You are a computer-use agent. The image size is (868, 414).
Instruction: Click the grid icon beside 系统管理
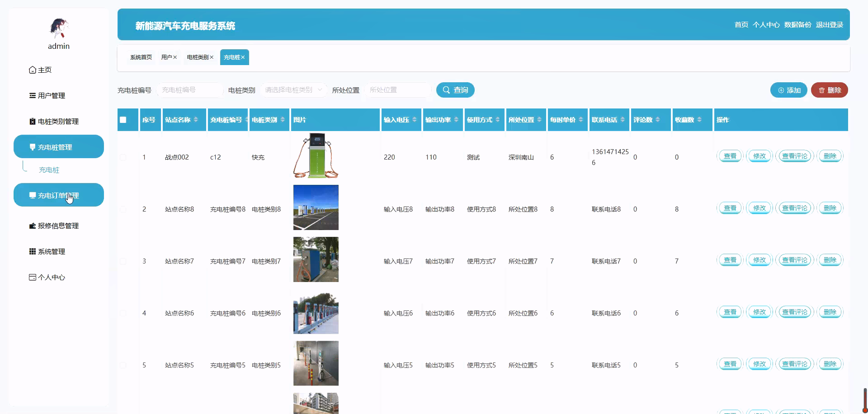(33, 252)
